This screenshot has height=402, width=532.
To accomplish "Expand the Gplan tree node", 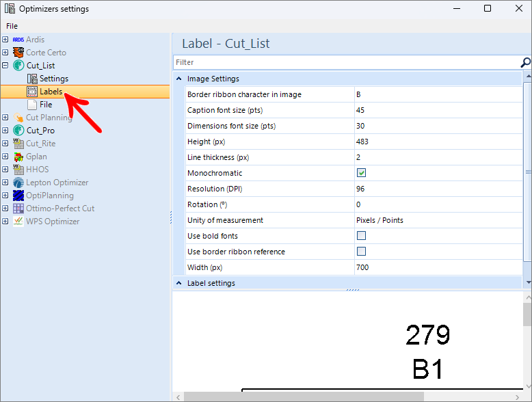I will (5, 157).
